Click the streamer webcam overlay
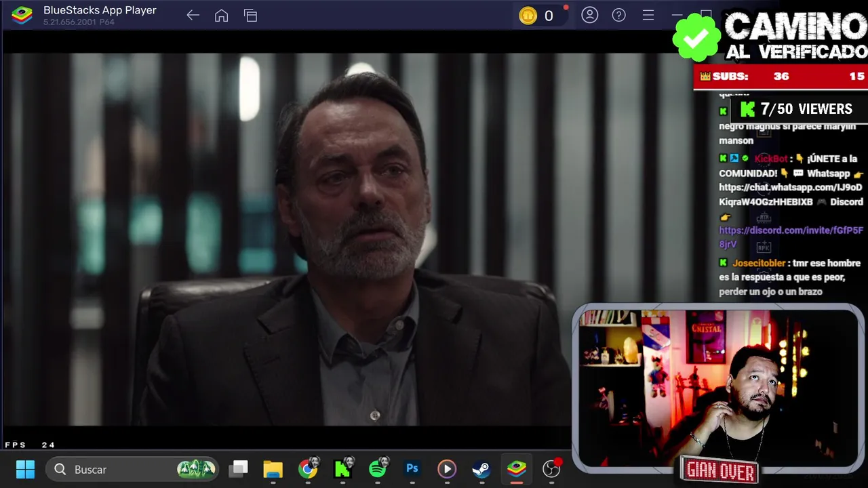Image resolution: width=868 pixels, height=488 pixels. (717, 388)
